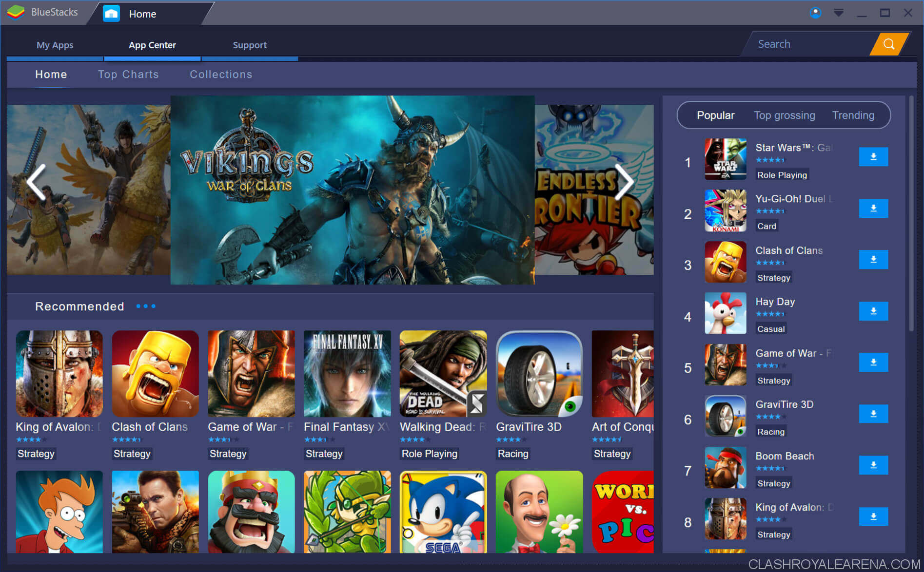Open the Collections section
Image resolution: width=924 pixels, height=572 pixels.
click(221, 75)
